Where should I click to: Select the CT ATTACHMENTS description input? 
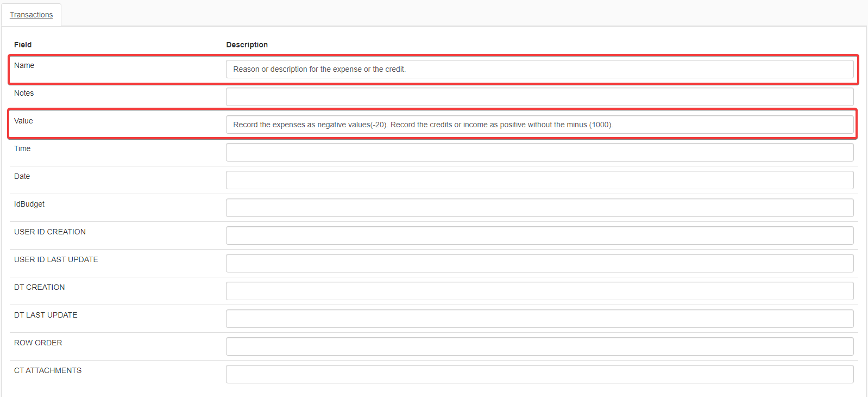539,374
